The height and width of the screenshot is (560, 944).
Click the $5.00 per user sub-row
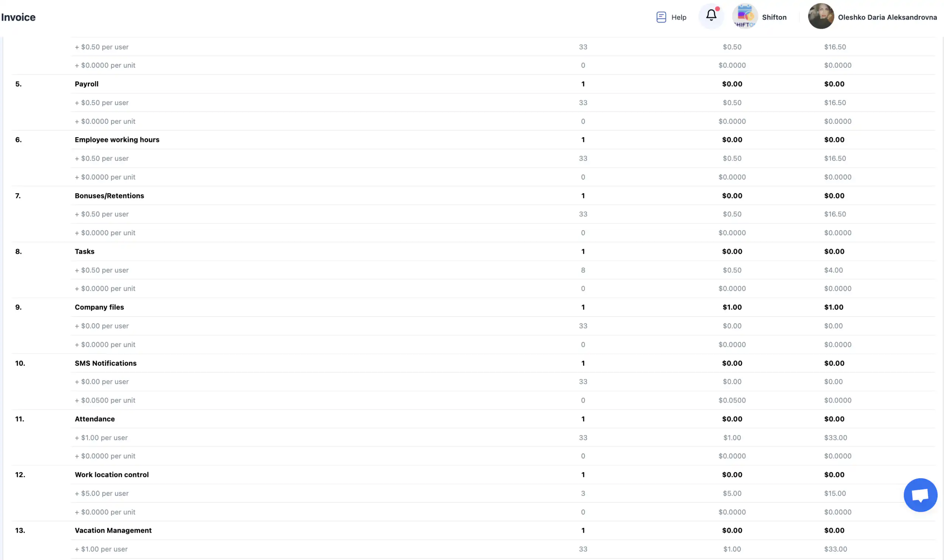click(102, 494)
